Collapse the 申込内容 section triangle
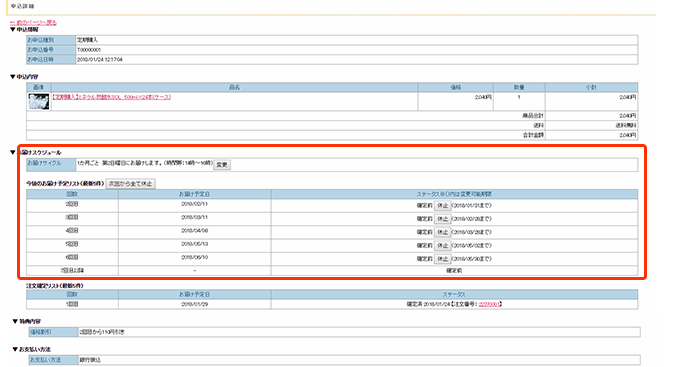This screenshot has height=367, width=674. coord(12,77)
